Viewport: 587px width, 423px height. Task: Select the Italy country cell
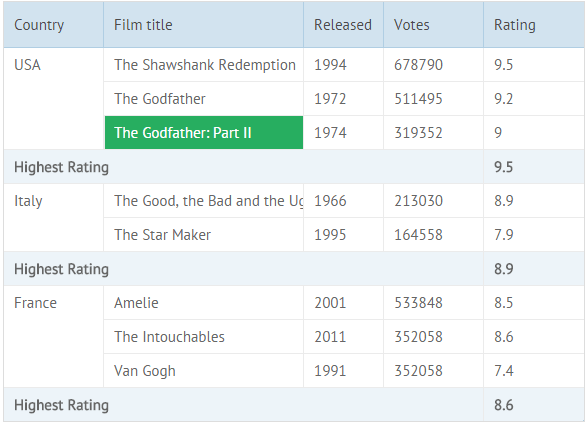(54, 218)
